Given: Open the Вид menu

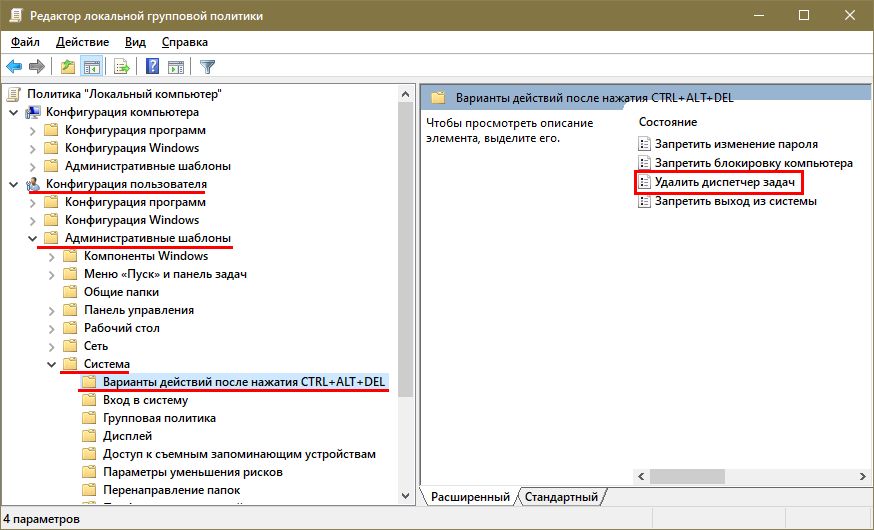Looking at the screenshot, I should [x=135, y=42].
